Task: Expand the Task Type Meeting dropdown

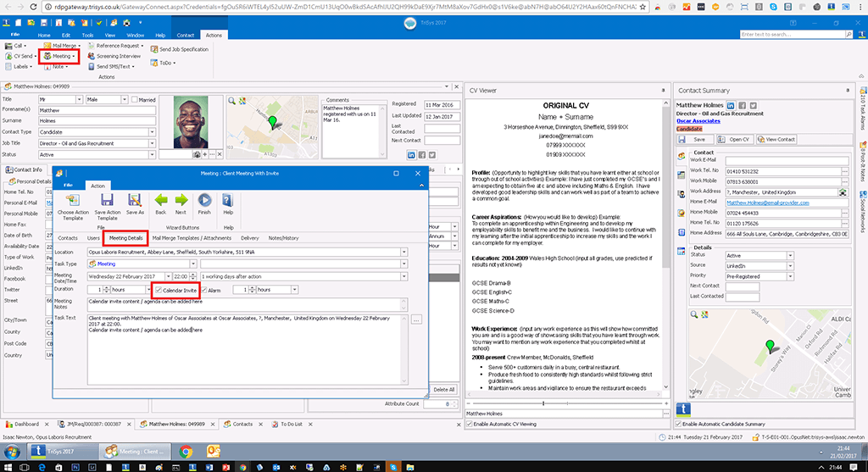Action: 192,264
